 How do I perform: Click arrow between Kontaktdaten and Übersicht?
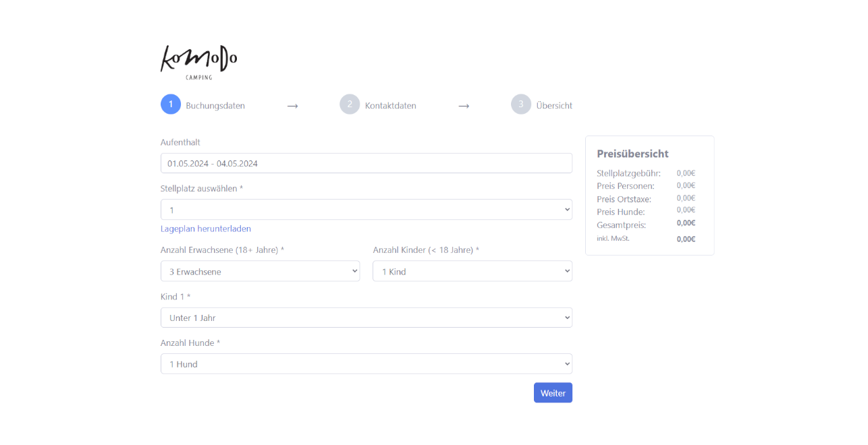464,106
